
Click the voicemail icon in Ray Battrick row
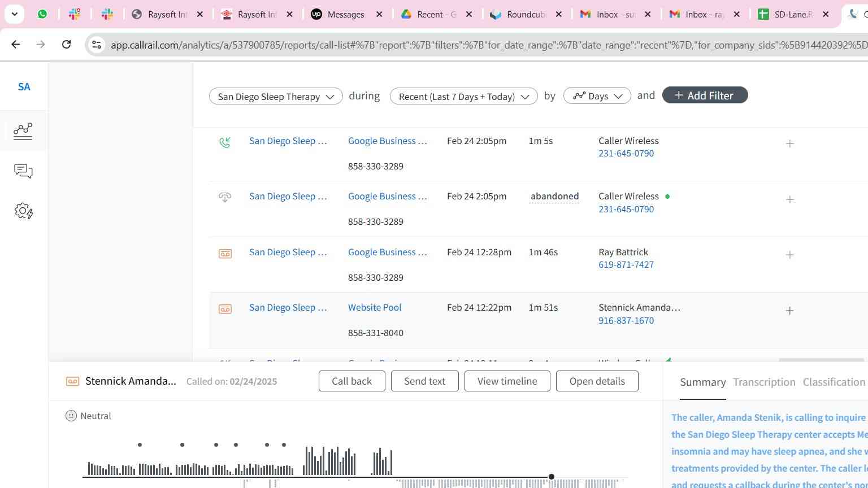pos(225,254)
